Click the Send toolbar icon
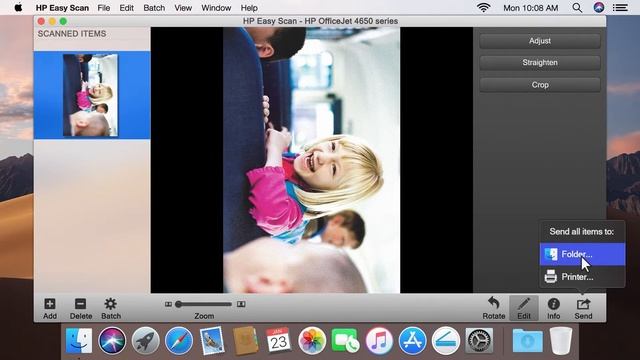This screenshot has width=640, height=360. (583, 304)
